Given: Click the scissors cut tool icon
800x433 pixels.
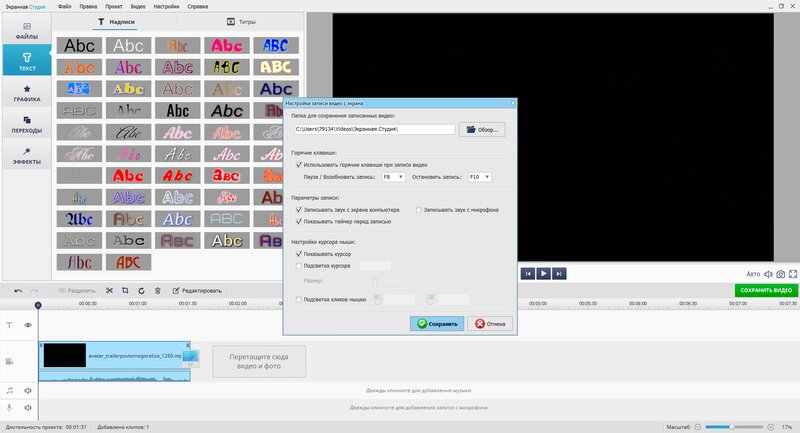Looking at the screenshot, I should [109, 290].
